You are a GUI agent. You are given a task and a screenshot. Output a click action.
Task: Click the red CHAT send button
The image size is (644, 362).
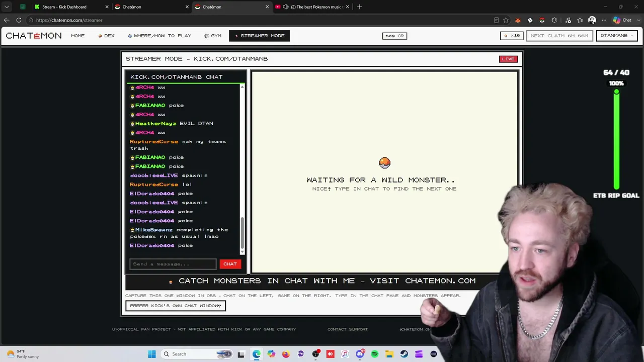230,264
